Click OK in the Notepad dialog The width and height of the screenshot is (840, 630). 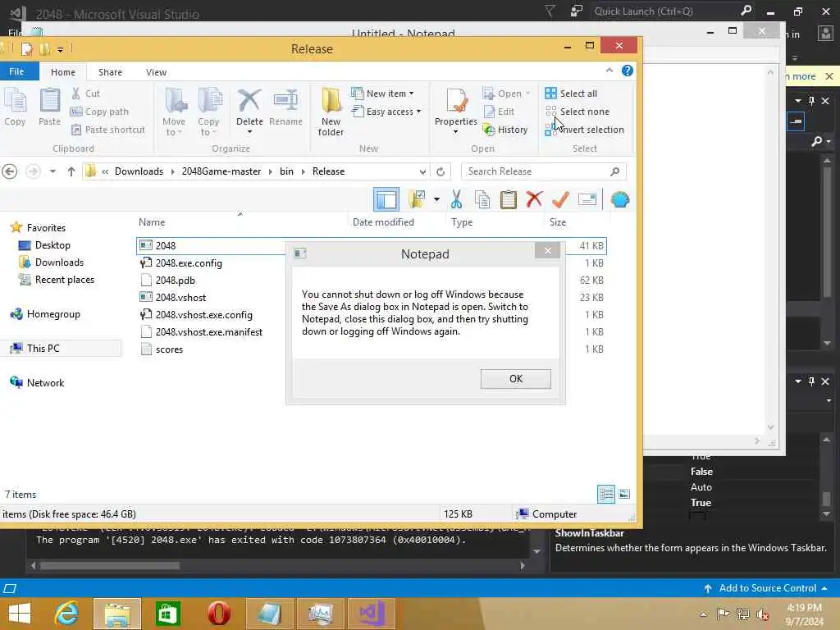(515, 379)
